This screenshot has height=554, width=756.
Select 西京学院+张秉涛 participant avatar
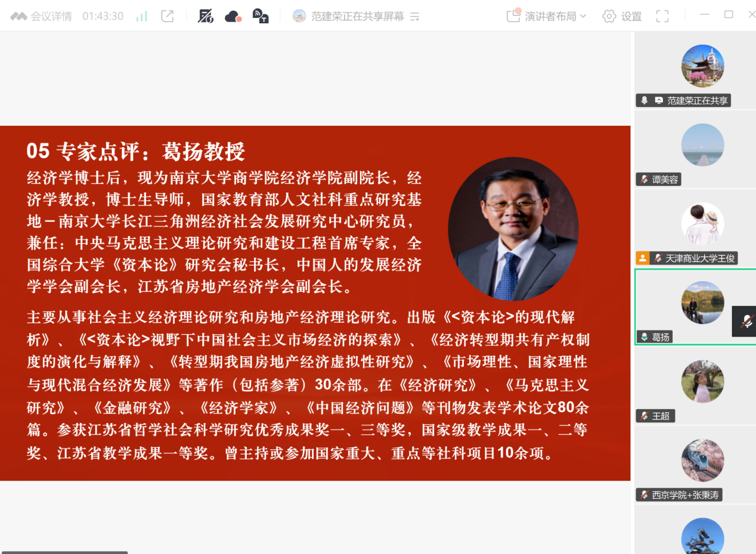click(702, 460)
